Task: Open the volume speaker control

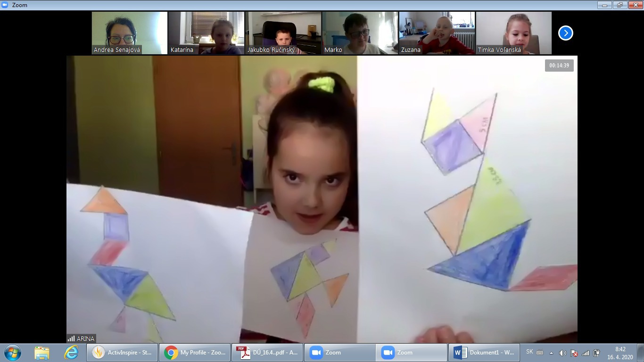Action: [x=562, y=353]
